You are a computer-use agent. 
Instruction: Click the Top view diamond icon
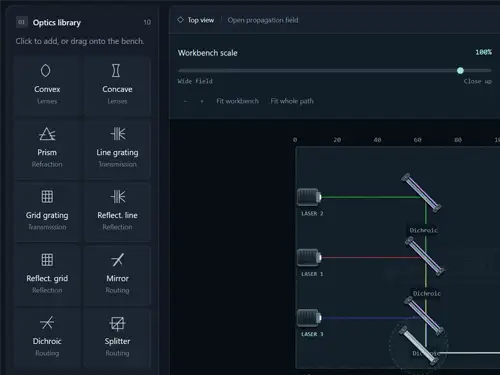coord(180,20)
